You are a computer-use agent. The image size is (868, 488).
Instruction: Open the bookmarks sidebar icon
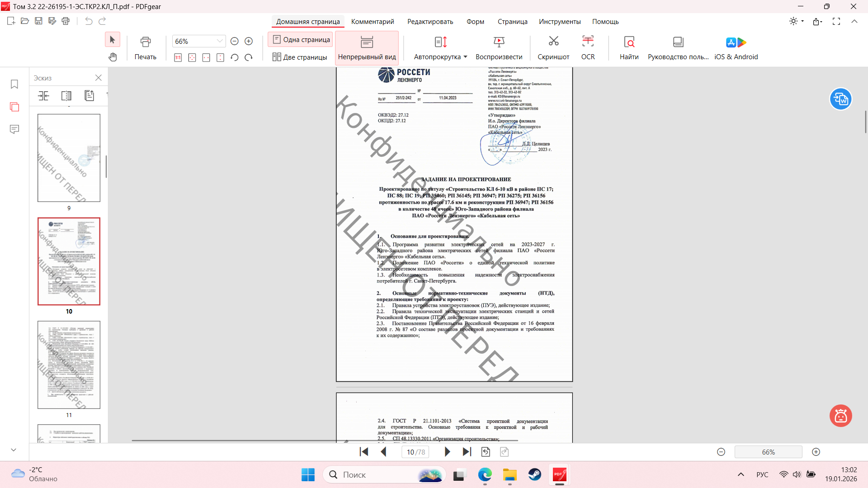point(14,84)
